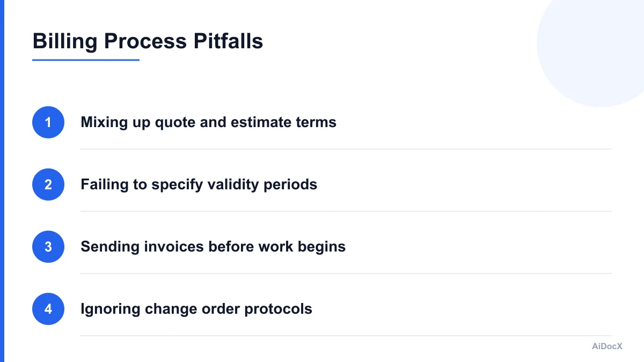The height and width of the screenshot is (362, 644).
Task: Click the blue underline beneath the title
Action: click(86, 60)
